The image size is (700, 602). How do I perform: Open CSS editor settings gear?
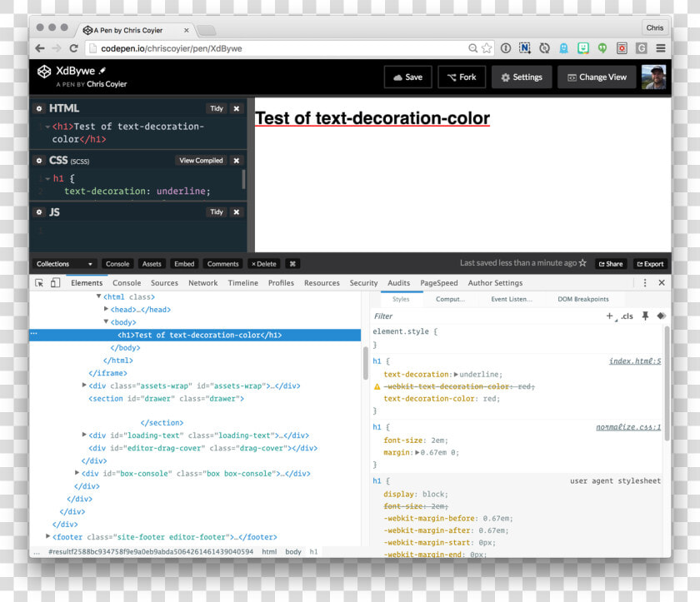[x=39, y=161]
